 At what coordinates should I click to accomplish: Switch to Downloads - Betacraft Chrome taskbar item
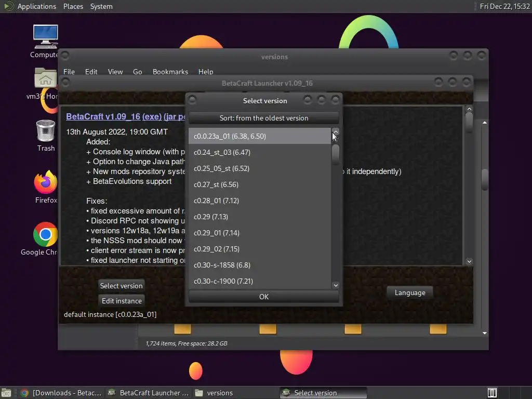pos(61,393)
